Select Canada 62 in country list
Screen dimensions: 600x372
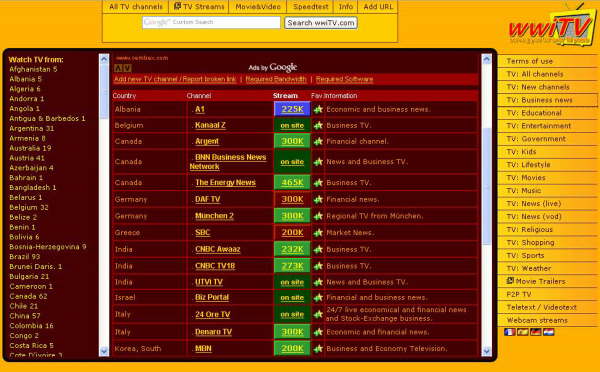pos(28,296)
